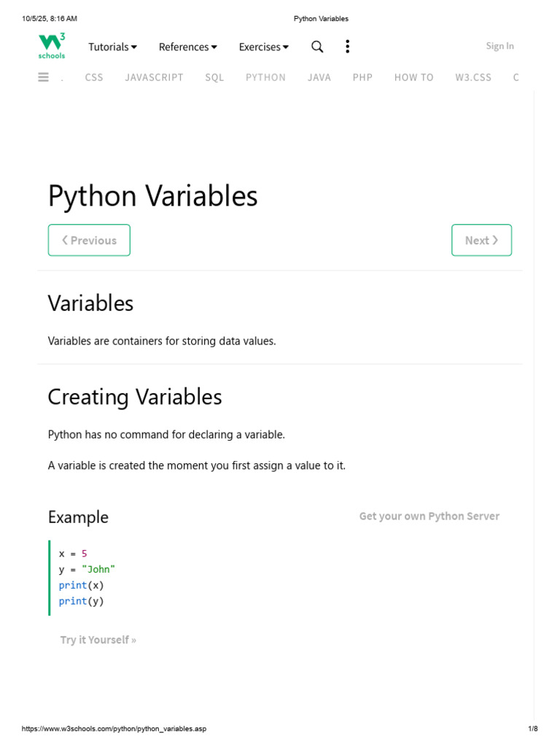Click the Previous button

click(89, 240)
